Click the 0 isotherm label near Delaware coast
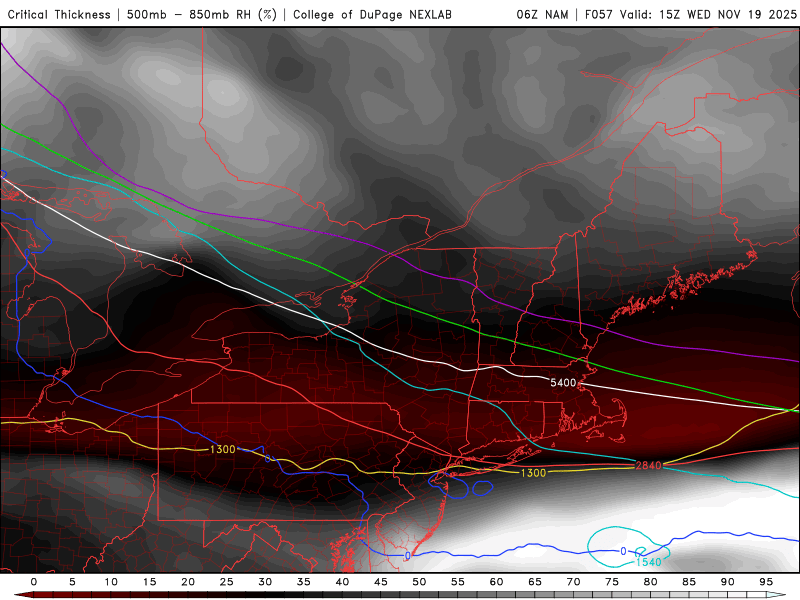 coord(407,555)
